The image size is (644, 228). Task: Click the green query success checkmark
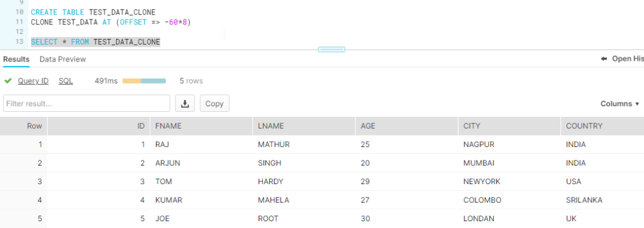pyautogui.click(x=8, y=81)
